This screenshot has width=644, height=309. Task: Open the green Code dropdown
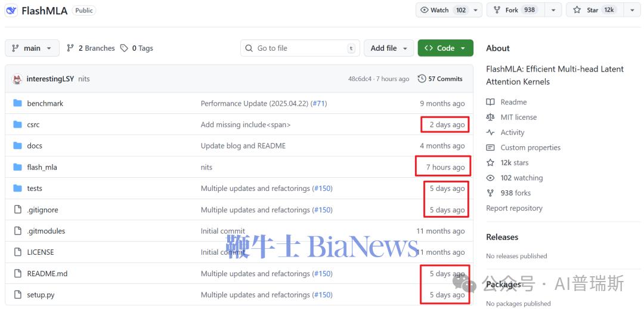coord(445,48)
